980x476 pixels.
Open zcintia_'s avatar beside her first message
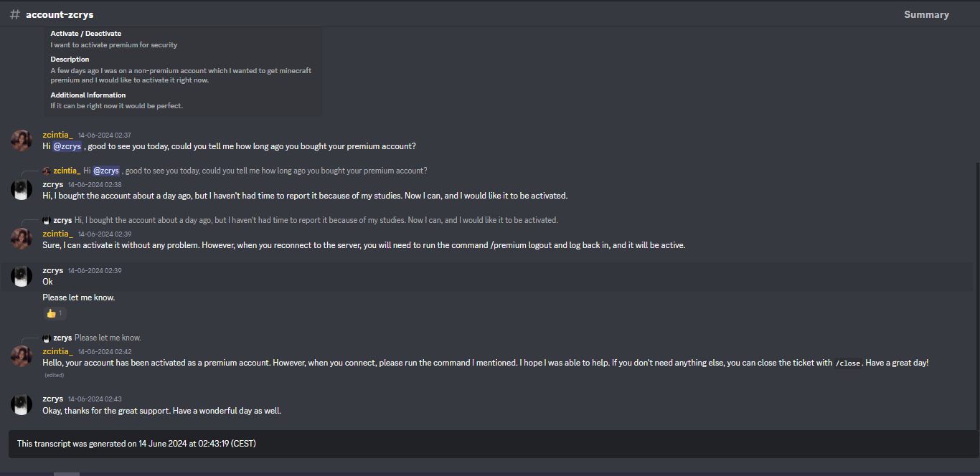pyautogui.click(x=21, y=141)
